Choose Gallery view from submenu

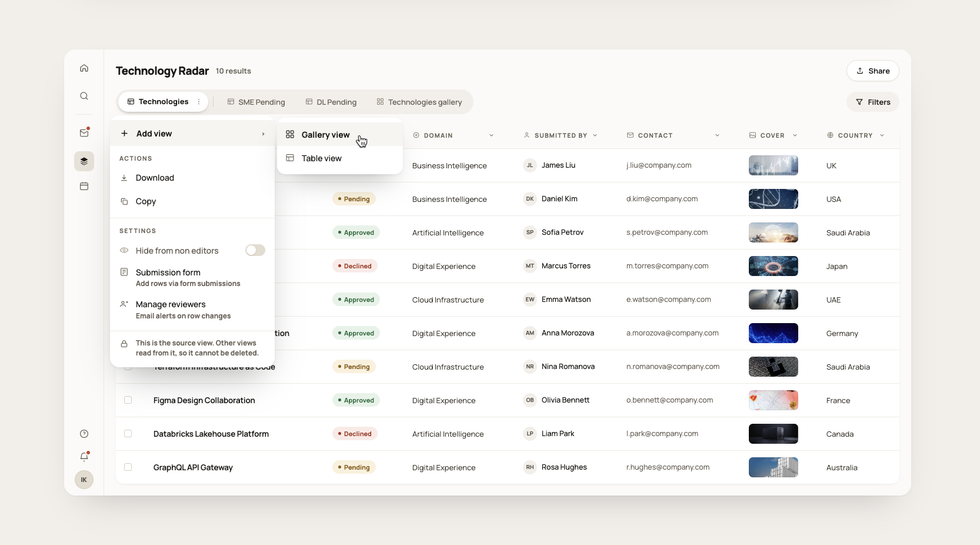click(340, 135)
